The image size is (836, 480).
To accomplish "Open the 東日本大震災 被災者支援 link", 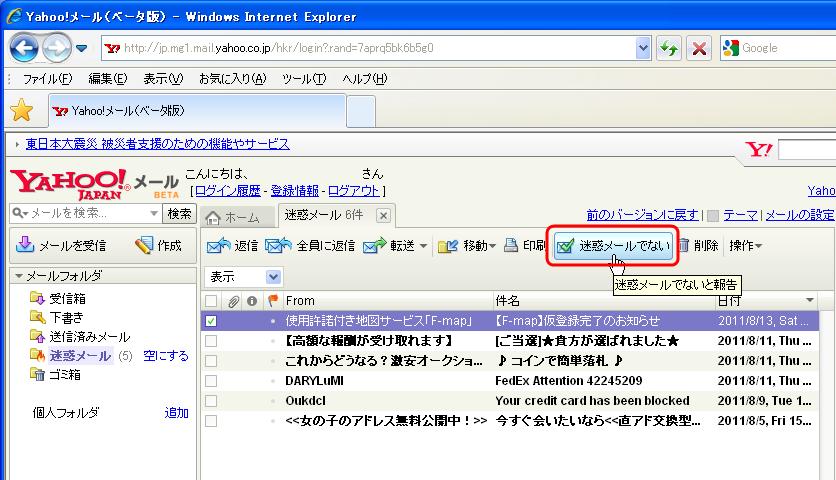I will point(158,143).
